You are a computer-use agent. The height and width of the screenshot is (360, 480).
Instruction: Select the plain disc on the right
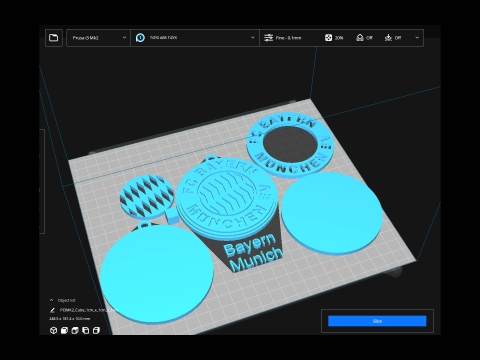332,213
